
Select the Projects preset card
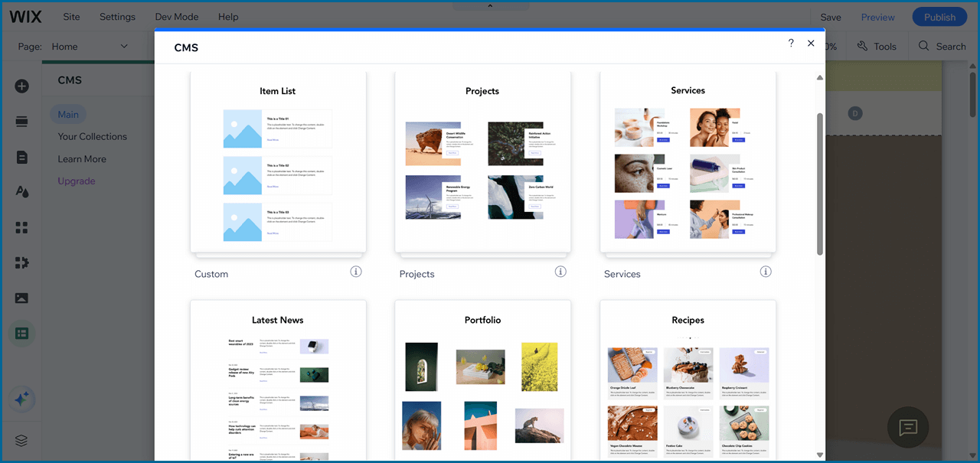[482, 161]
